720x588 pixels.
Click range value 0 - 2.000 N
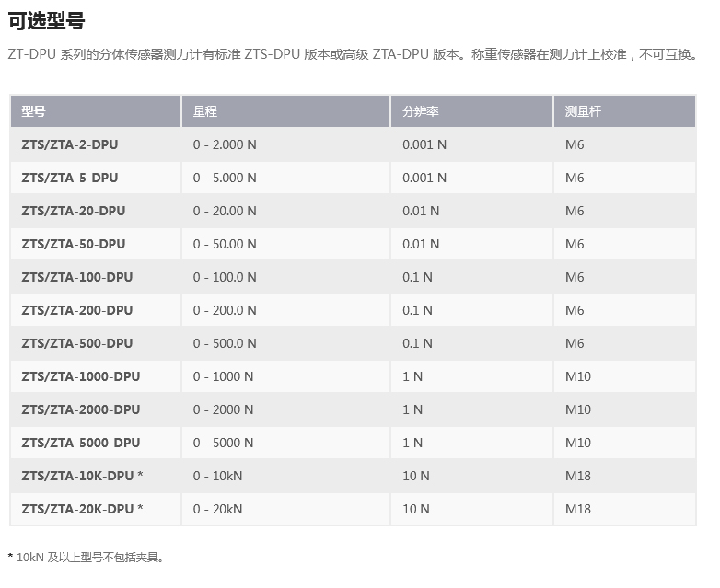pos(225,144)
